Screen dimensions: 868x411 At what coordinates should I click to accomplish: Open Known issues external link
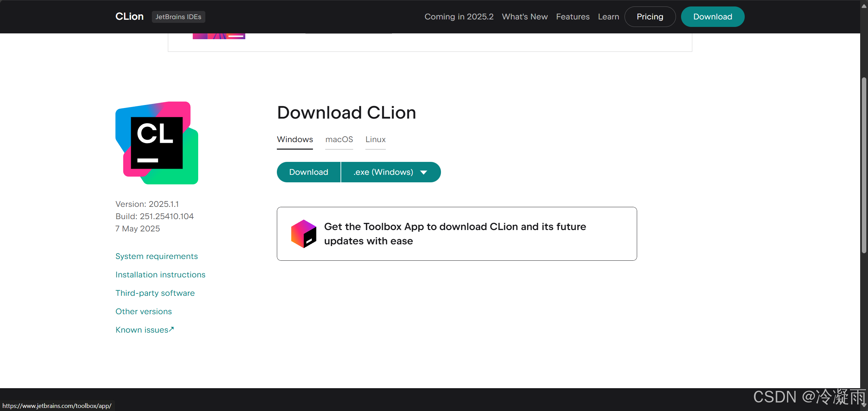coord(145,330)
